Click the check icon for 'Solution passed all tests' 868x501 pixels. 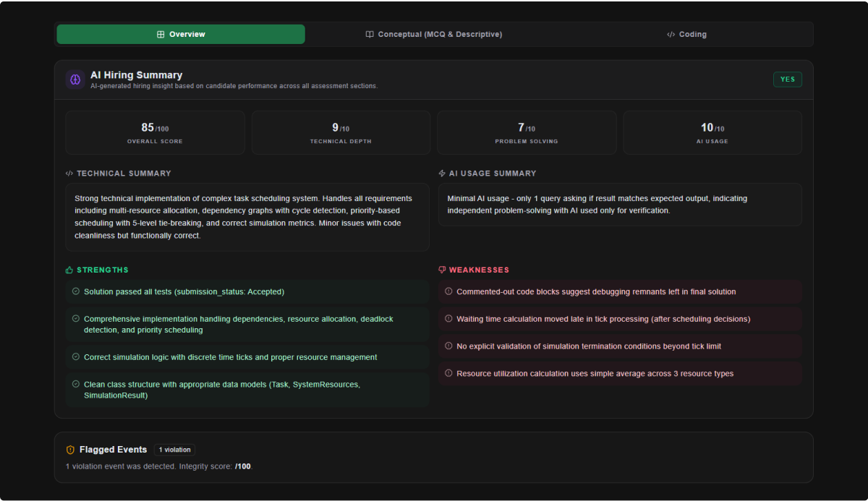pyautogui.click(x=76, y=291)
